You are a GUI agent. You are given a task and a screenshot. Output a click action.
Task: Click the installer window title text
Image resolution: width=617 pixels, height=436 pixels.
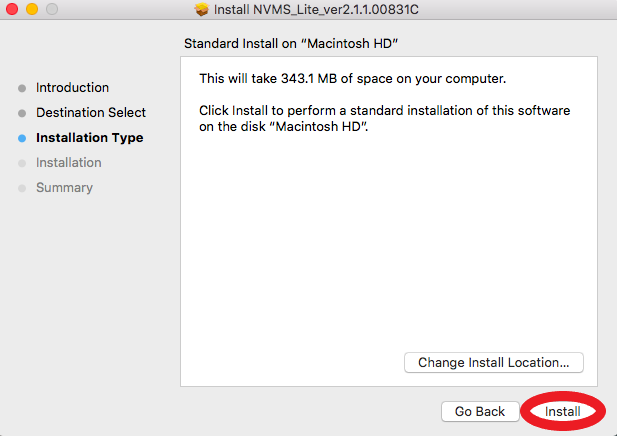click(x=316, y=10)
